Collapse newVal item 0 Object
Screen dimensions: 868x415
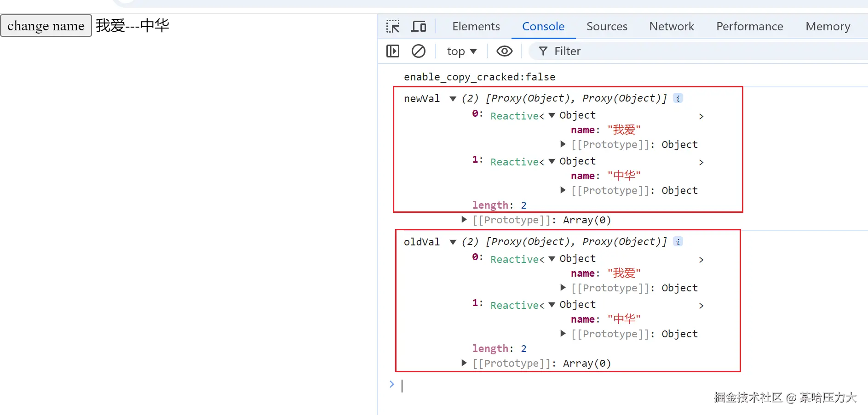point(552,115)
